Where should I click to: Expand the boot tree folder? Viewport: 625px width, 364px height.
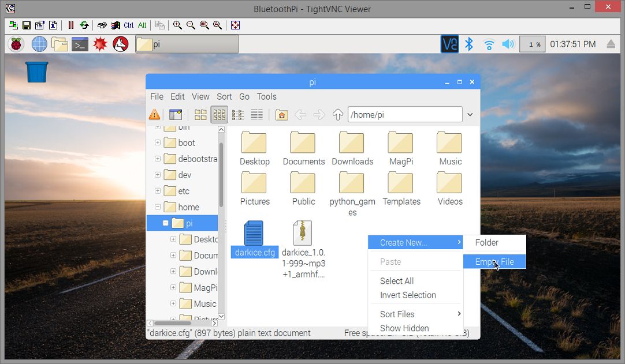pyautogui.click(x=158, y=142)
